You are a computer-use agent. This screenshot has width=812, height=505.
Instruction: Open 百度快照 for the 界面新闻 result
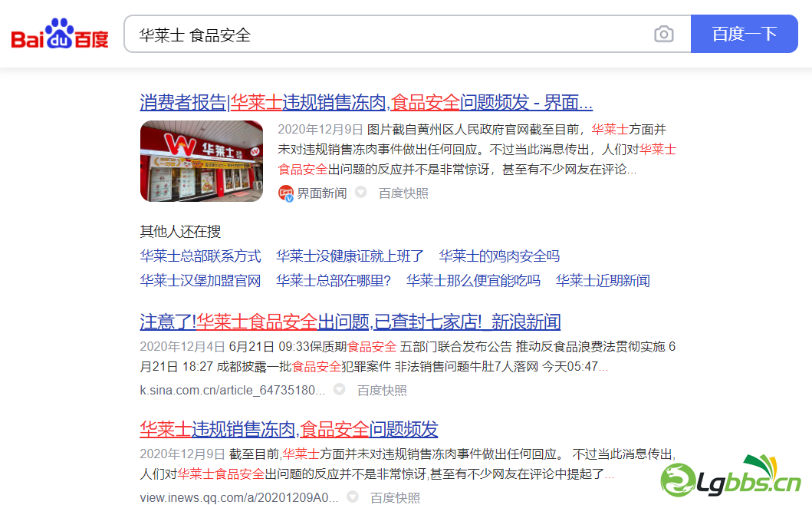(x=403, y=193)
